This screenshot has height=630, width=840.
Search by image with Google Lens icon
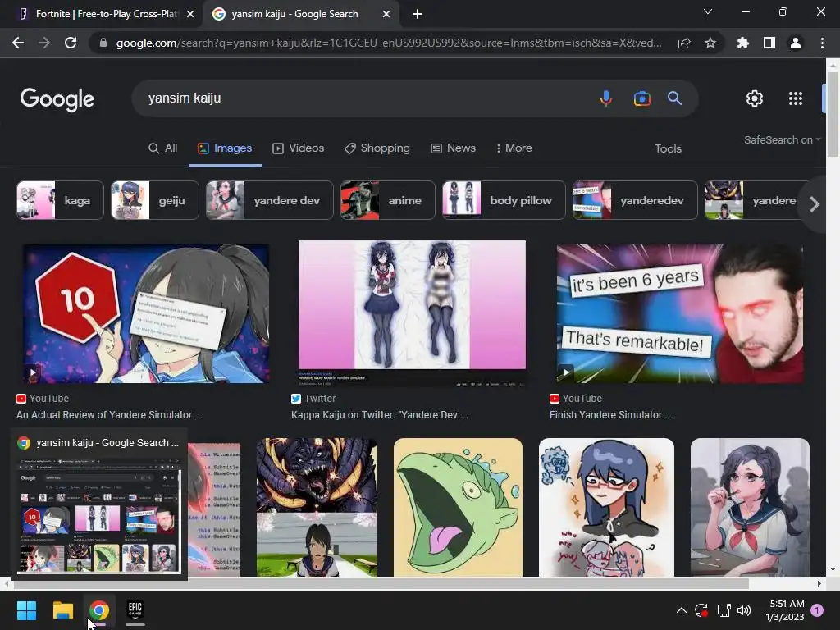click(641, 98)
